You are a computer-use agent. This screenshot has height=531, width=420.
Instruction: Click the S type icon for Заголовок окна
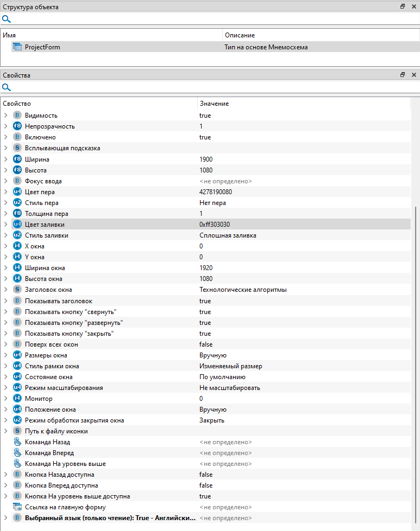[17, 290]
